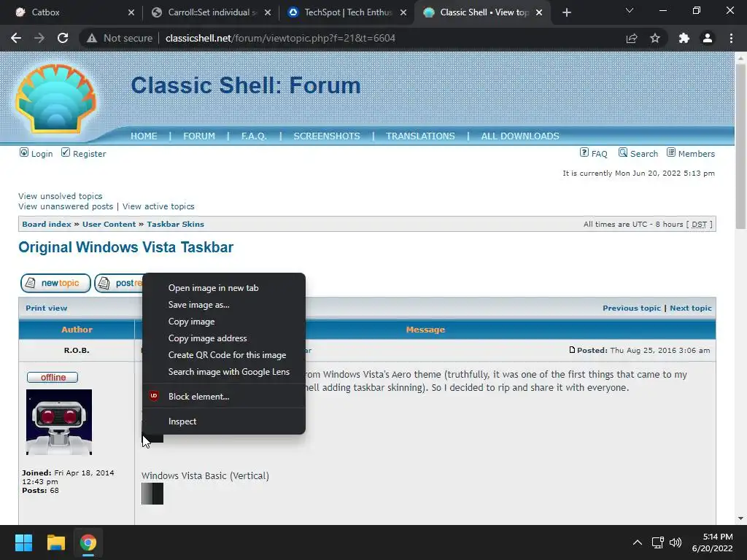Click the R.O.B. robot avatar image
Image resolution: width=747 pixels, height=560 pixels.
point(59,422)
